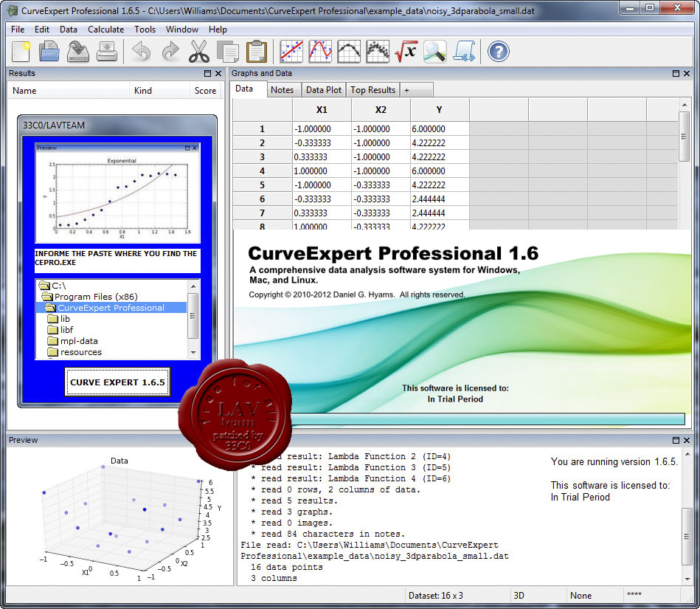Sort results by Kind column

point(159,91)
